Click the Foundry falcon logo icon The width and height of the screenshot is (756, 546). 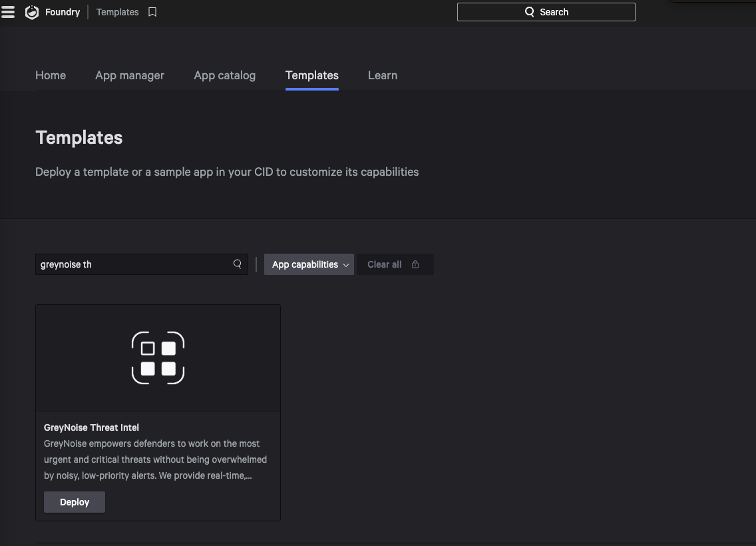pyautogui.click(x=32, y=12)
